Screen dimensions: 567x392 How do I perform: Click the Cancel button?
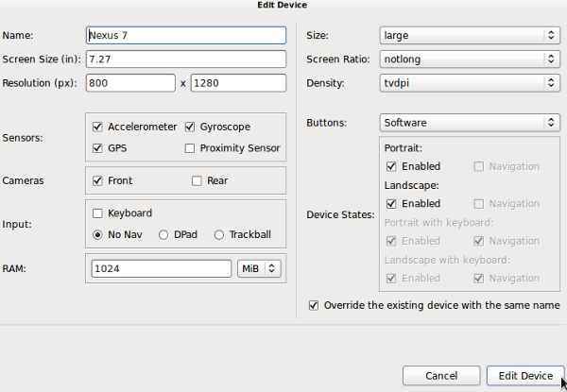click(441, 376)
